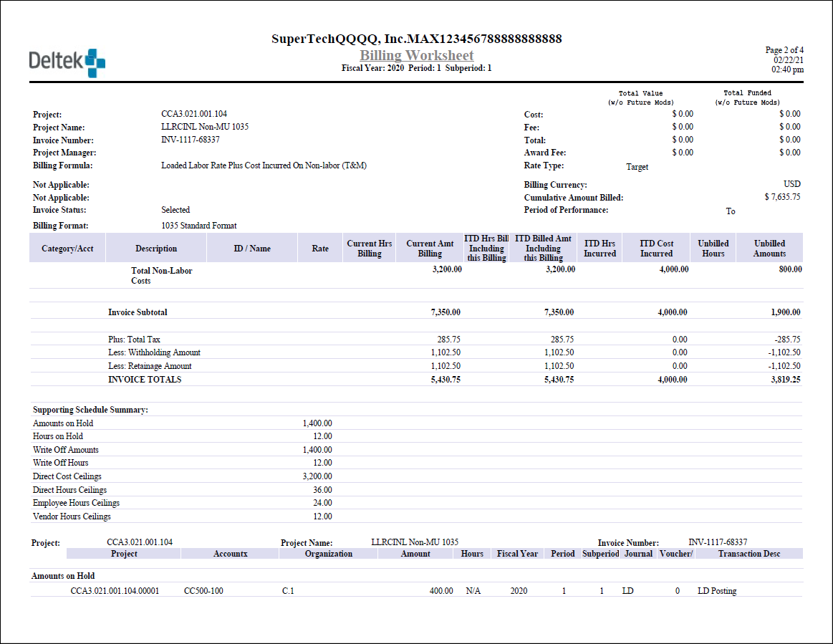Select the Description column header

pos(155,249)
